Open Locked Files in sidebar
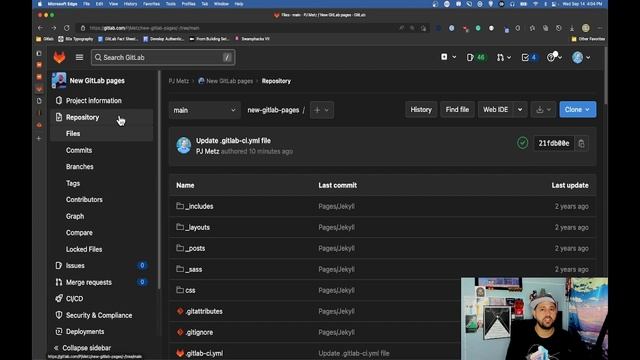Viewport: 640px width, 360px height. point(84,249)
